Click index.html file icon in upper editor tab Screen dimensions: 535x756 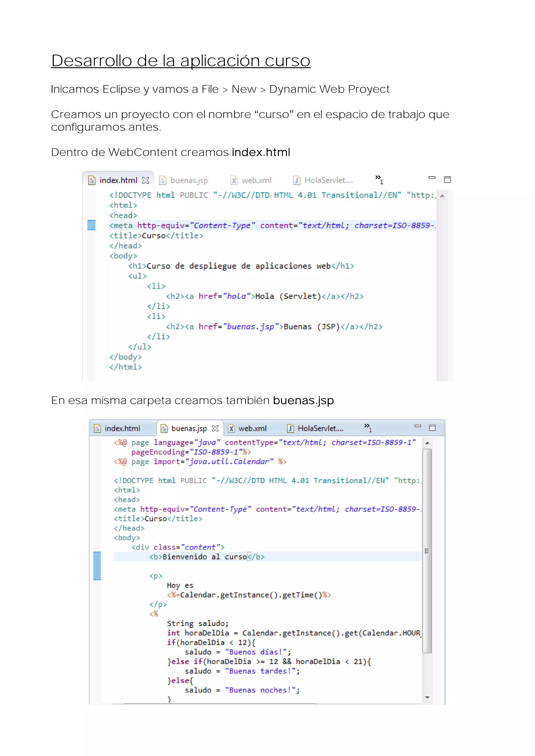click(92, 180)
